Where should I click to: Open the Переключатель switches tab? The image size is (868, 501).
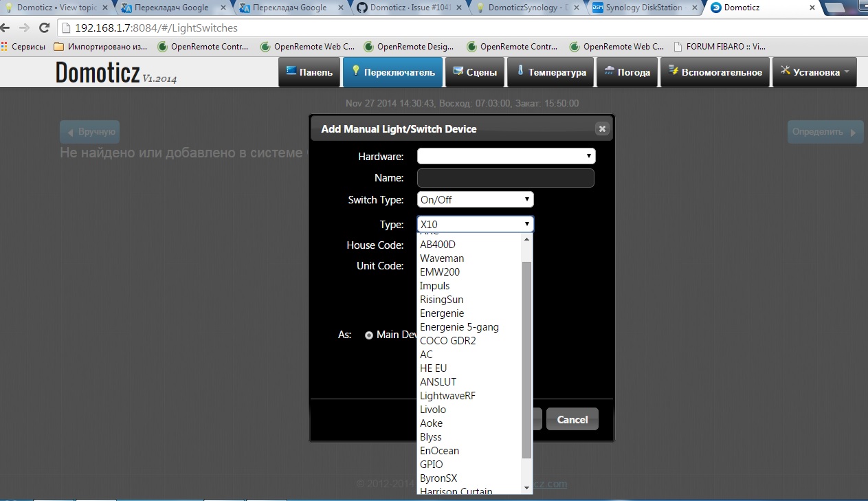(x=392, y=72)
